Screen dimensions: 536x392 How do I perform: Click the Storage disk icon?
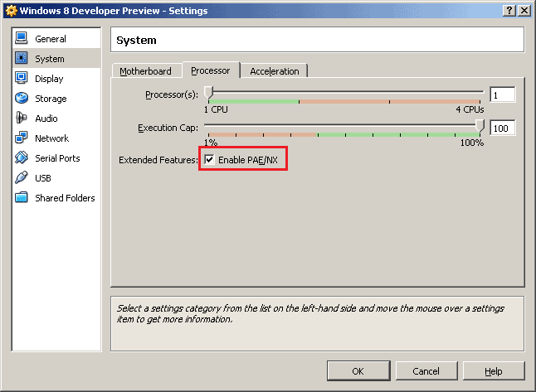point(22,98)
